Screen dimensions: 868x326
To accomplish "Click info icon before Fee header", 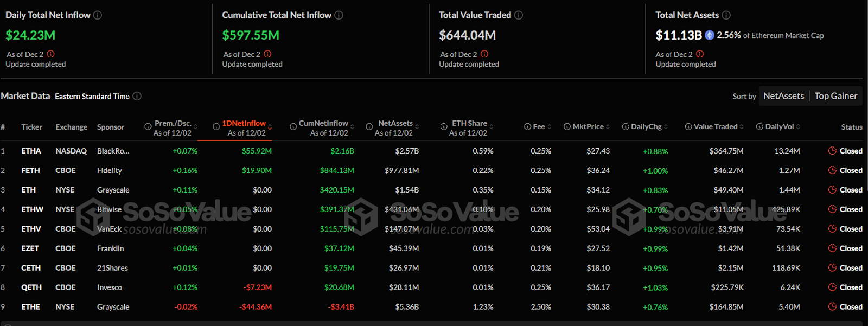I will 527,126.
